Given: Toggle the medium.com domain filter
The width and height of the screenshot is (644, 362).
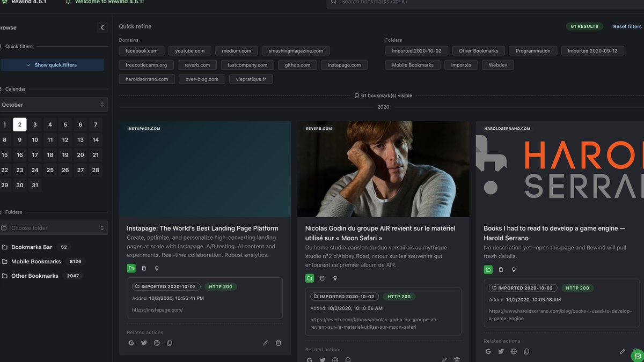Looking at the screenshot, I should pos(237,51).
